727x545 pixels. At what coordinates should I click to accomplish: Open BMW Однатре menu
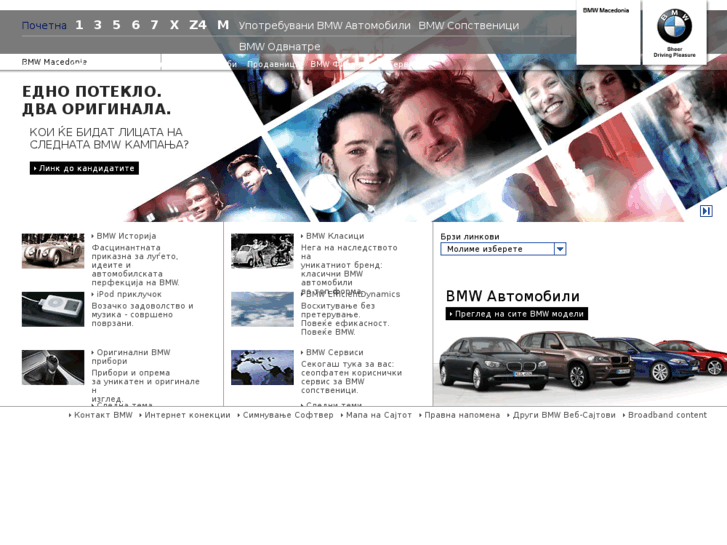pyautogui.click(x=280, y=46)
